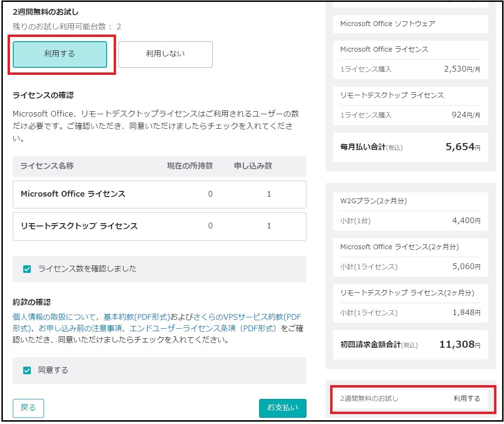Click the 申し込み数 column header
504x424 pixels.
coord(253,166)
